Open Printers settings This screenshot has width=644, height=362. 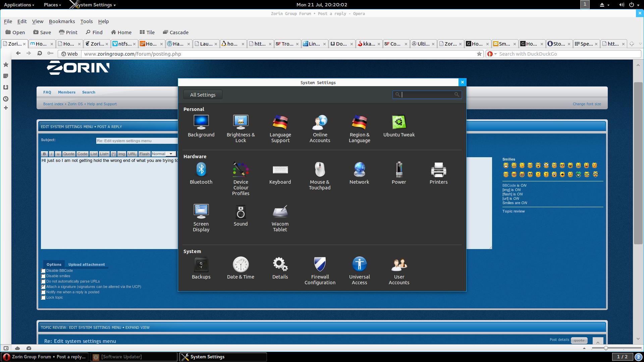click(438, 173)
